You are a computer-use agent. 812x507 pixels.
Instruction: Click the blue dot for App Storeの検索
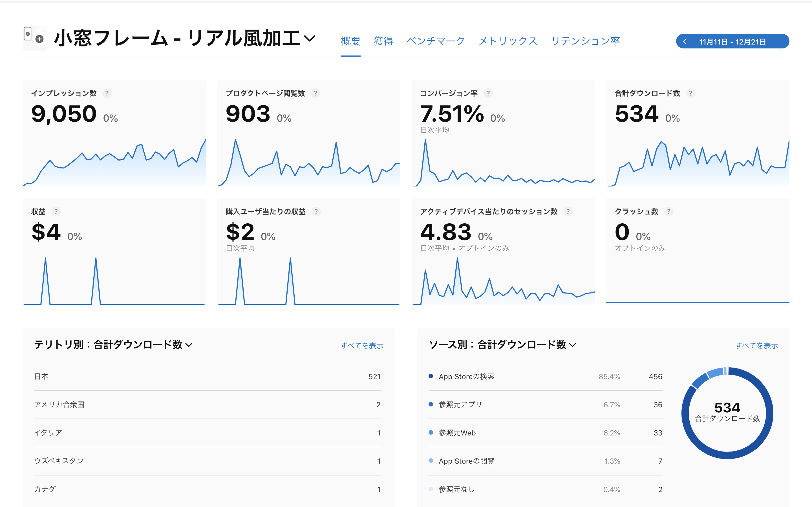tap(431, 376)
